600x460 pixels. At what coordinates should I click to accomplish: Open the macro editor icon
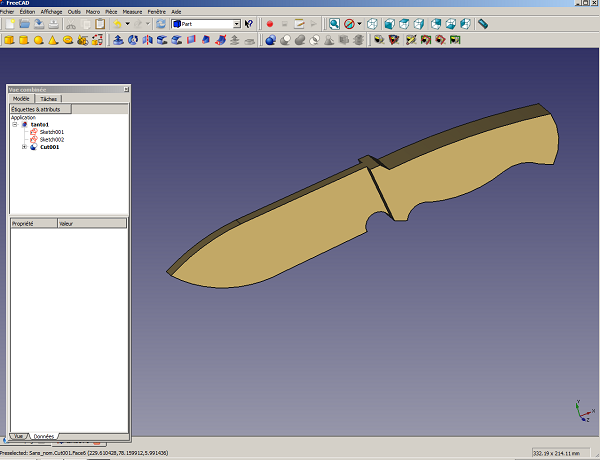coord(299,24)
